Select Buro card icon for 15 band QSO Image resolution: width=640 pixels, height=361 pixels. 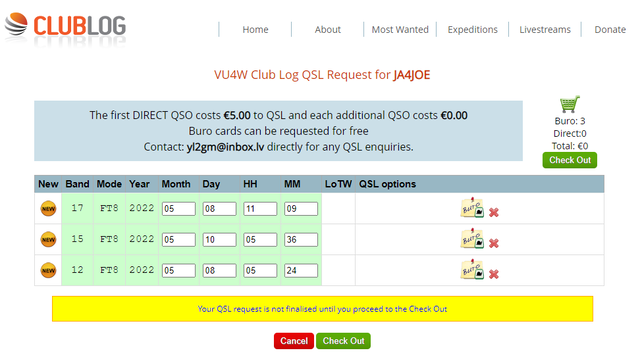click(x=472, y=238)
